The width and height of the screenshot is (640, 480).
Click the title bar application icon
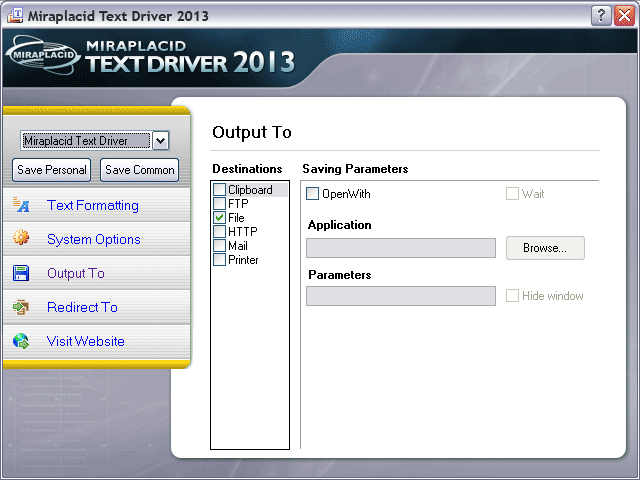15,16
